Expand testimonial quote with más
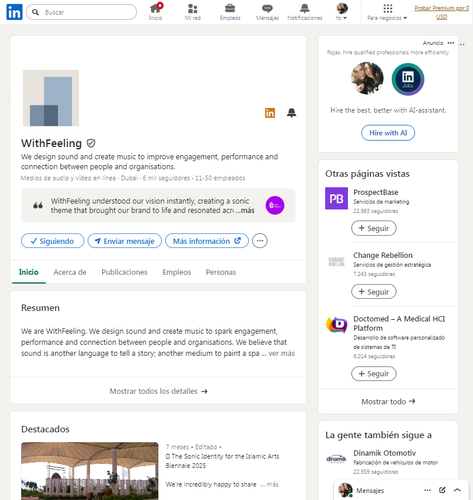The height and width of the screenshot is (500, 473). click(x=247, y=210)
